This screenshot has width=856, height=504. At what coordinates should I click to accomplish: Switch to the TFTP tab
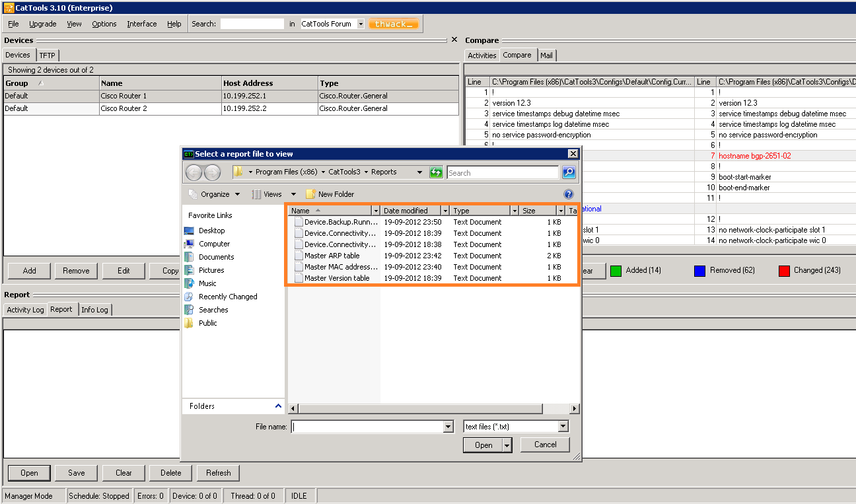[47, 55]
